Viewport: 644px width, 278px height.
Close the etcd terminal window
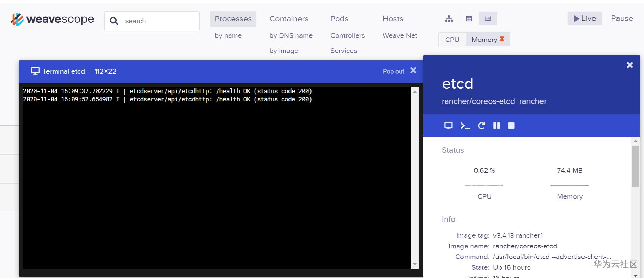point(413,71)
